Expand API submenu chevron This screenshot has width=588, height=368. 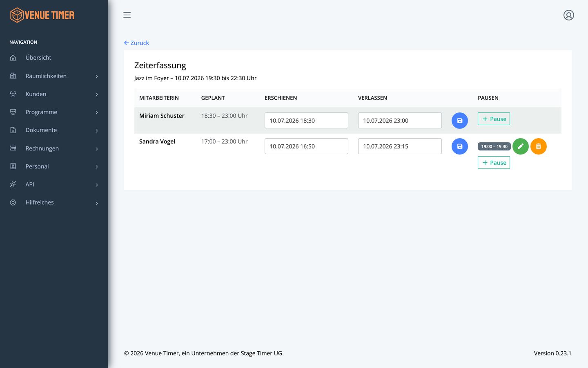tap(97, 185)
